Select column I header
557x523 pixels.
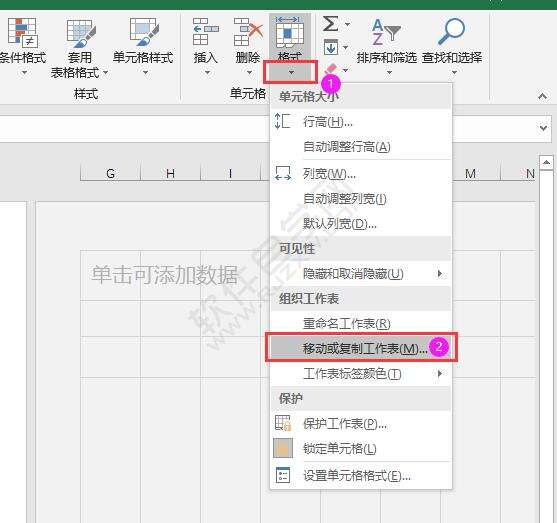pos(231,173)
